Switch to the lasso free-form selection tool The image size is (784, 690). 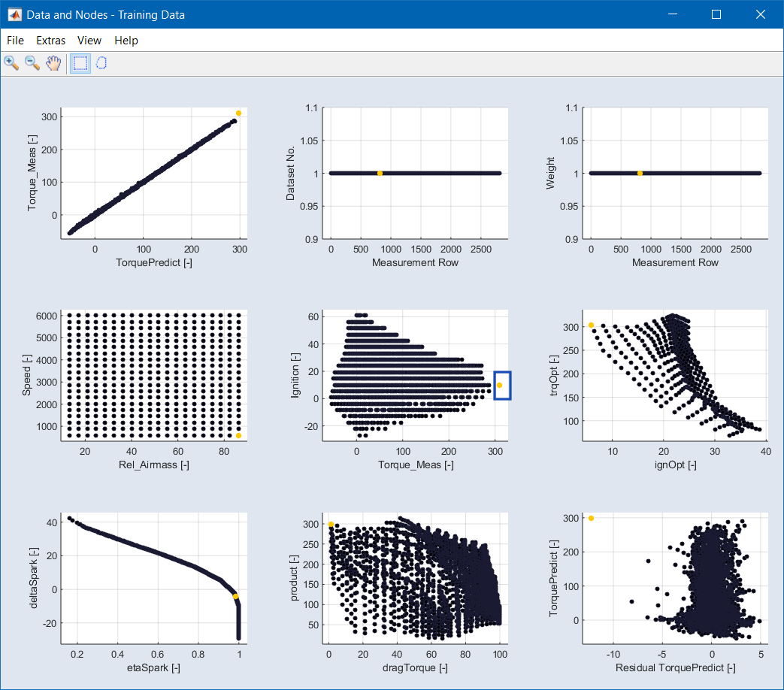tap(101, 63)
